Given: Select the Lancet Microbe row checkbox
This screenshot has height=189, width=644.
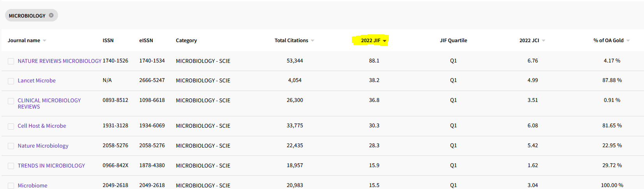Looking at the screenshot, I should coord(11,81).
